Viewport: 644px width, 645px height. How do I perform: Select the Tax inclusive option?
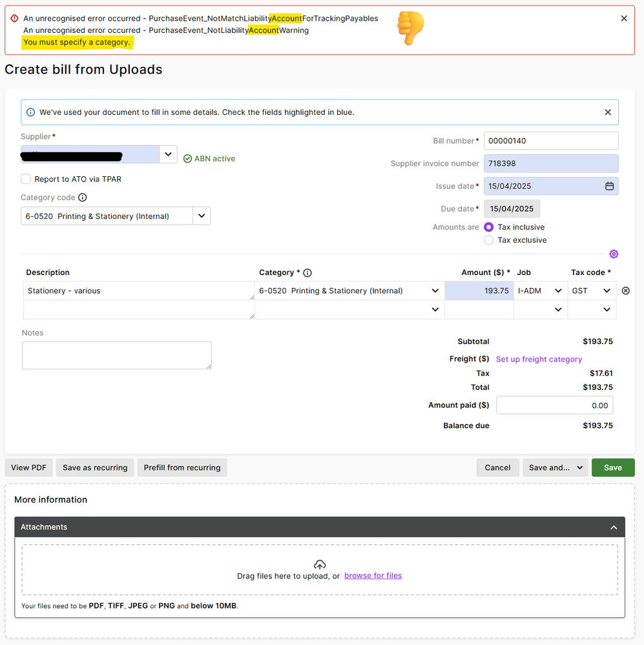(x=488, y=227)
